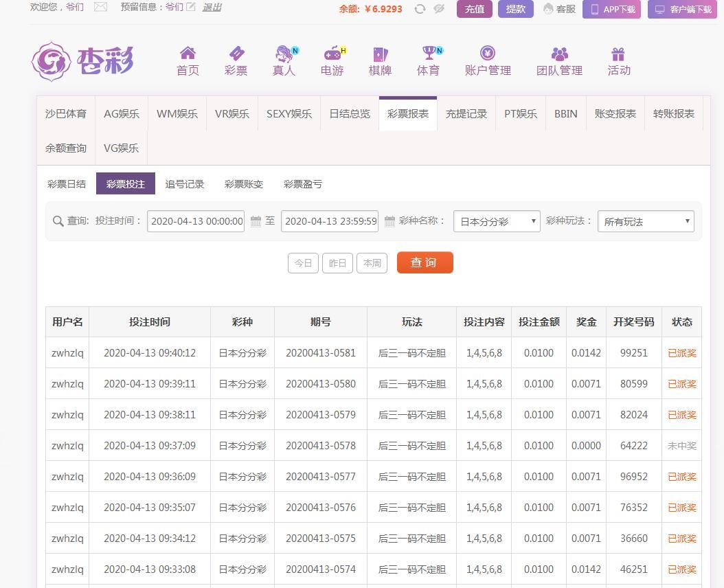Open the 彩票 lottery ticket icon
Screen dimensions: 724x588
236,54
